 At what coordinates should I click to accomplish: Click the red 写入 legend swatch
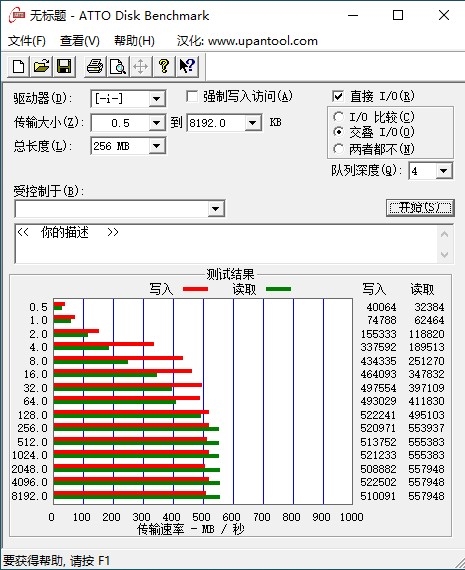coord(195,289)
